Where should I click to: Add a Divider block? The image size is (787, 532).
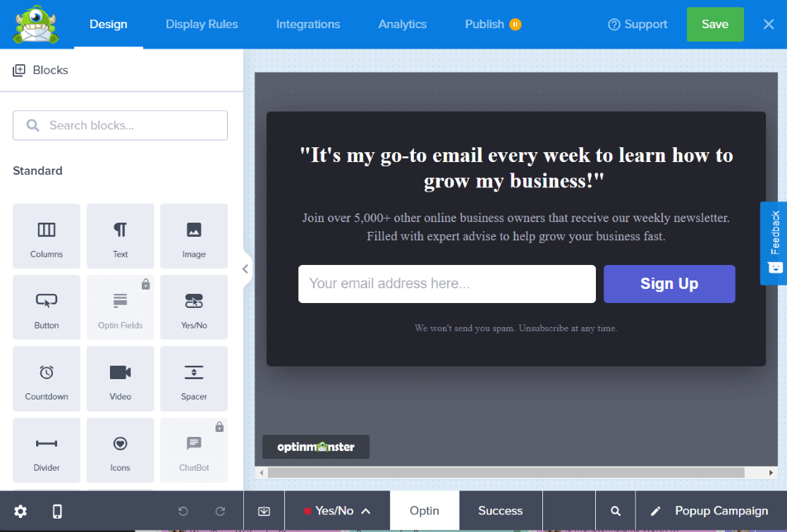[46, 450]
